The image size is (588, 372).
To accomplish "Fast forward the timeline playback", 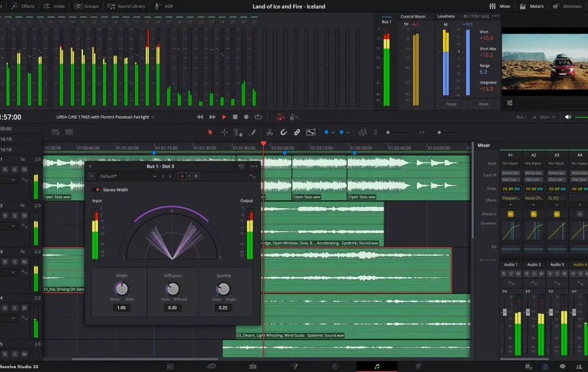I will pos(212,117).
